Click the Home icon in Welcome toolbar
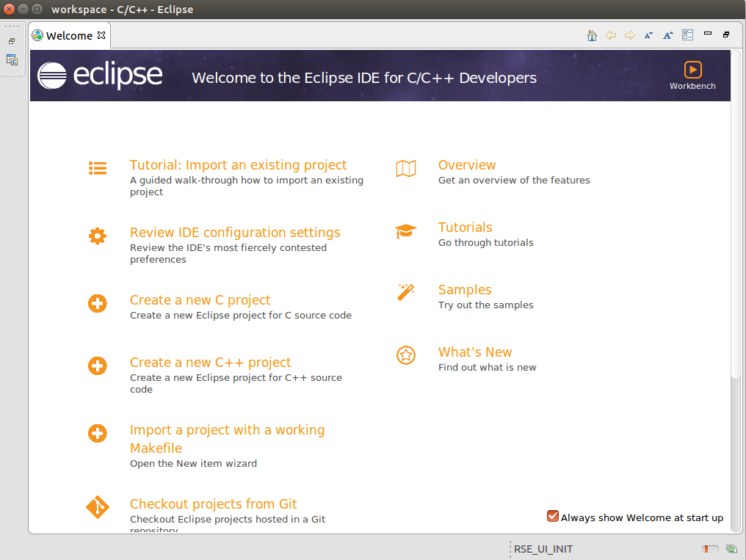 pos(592,35)
